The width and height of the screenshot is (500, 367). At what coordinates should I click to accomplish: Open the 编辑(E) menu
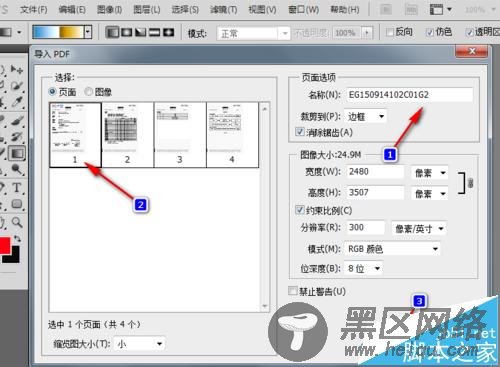coord(72,9)
